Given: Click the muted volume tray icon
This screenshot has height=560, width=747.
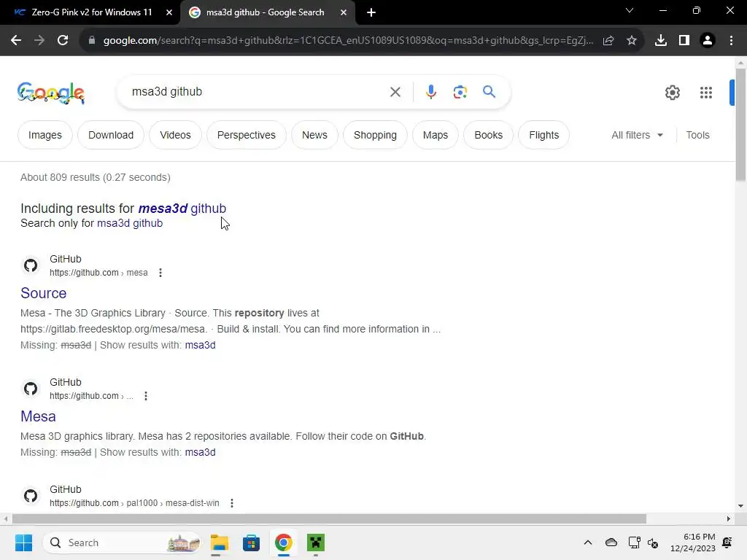Looking at the screenshot, I should [653, 542].
